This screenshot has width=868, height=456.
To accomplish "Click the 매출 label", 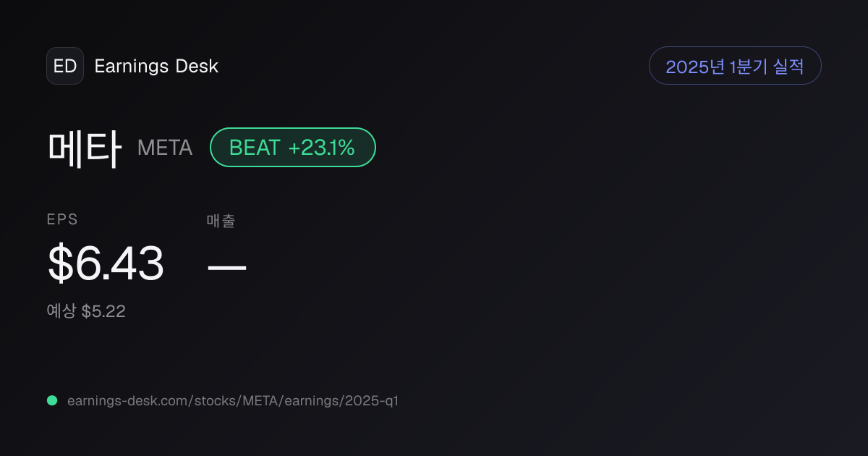I will click(x=221, y=221).
